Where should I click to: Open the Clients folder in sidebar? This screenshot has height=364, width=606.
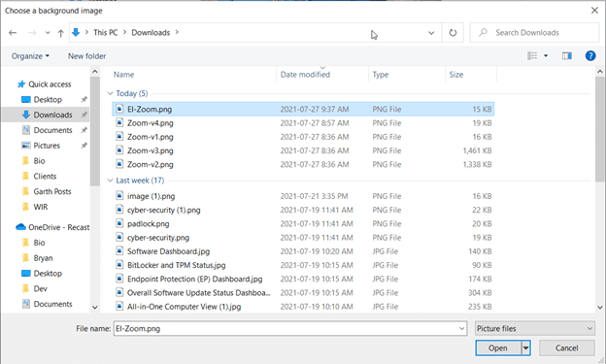[x=45, y=177]
